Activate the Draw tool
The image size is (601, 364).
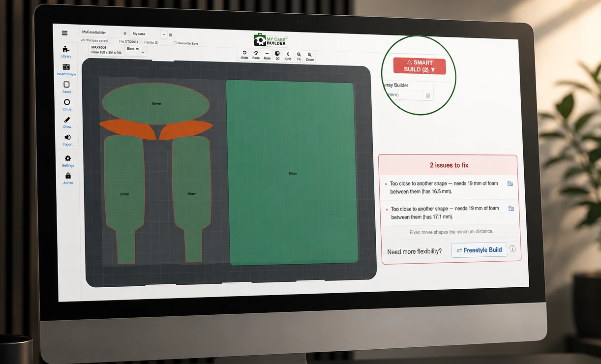pyautogui.click(x=67, y=122)
